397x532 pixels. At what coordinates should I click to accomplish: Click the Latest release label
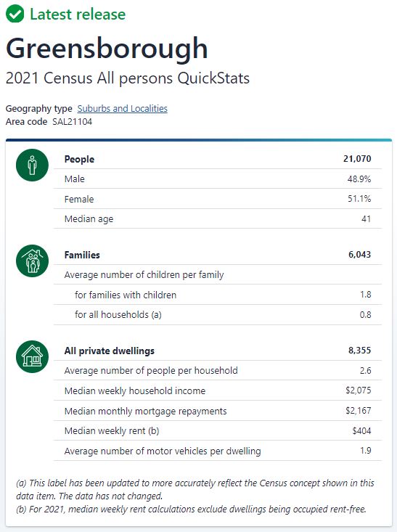click(78, 15)
